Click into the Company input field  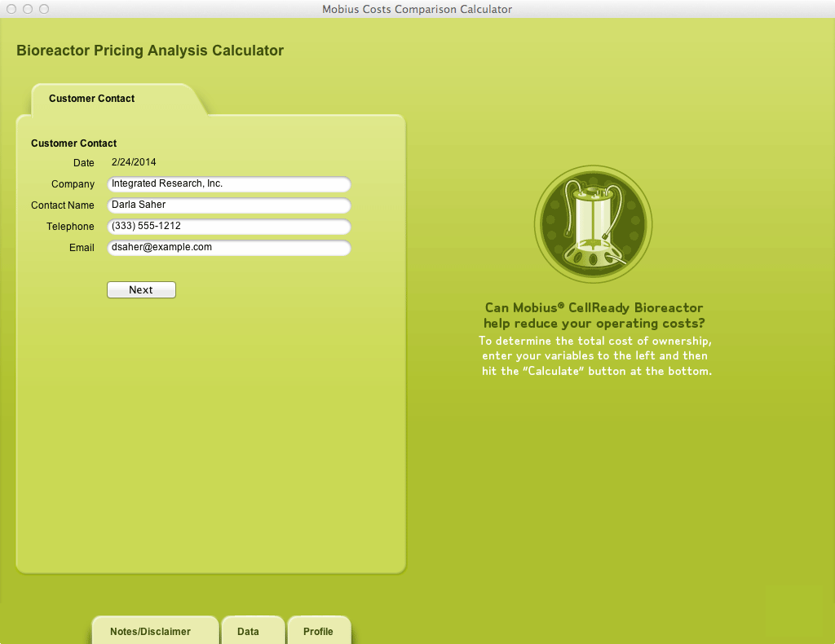pos(229,184)
